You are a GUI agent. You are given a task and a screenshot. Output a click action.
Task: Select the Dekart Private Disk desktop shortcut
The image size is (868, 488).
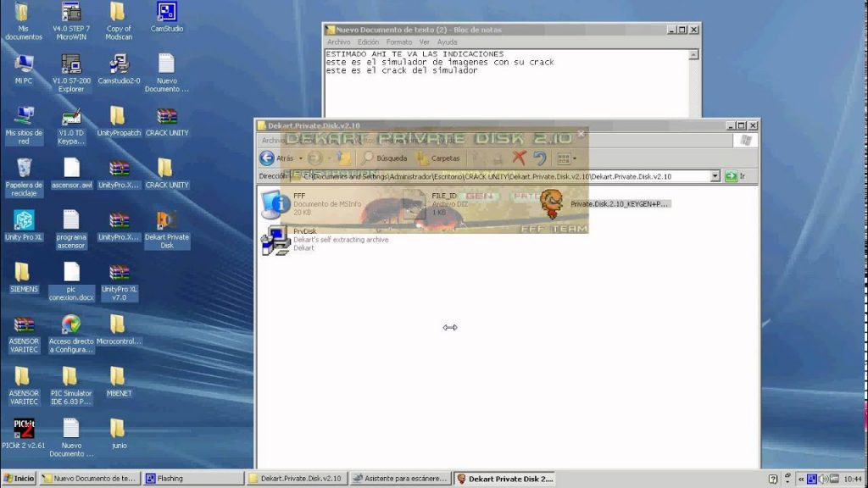click(x=167, y=229)
